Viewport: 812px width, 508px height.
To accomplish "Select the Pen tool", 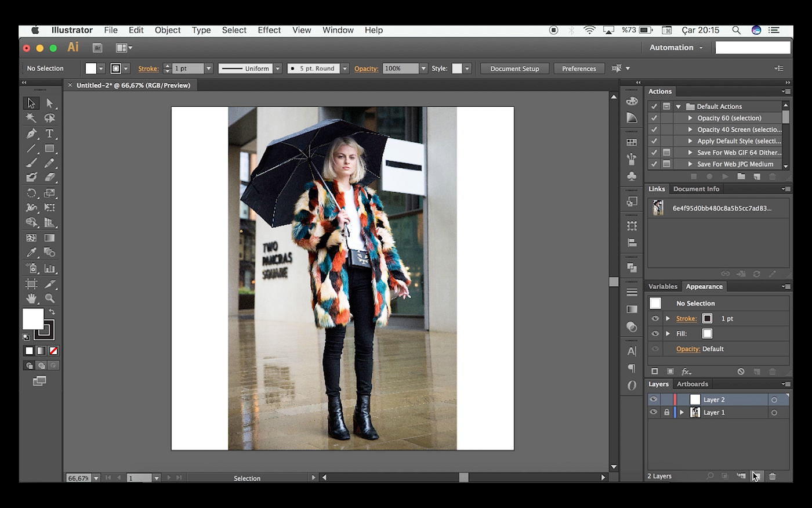I will point(31,134).
